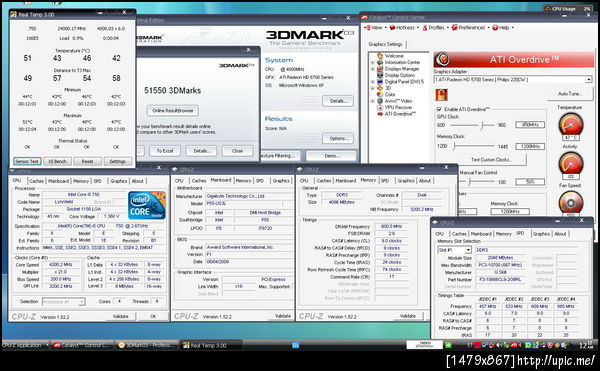Click the Activity gauge dial

(571, 163)
